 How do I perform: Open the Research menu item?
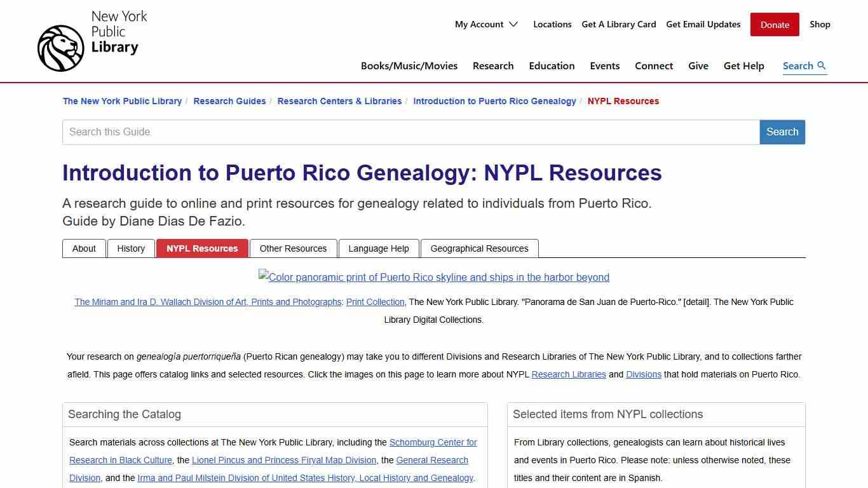[x=493, y=65]
